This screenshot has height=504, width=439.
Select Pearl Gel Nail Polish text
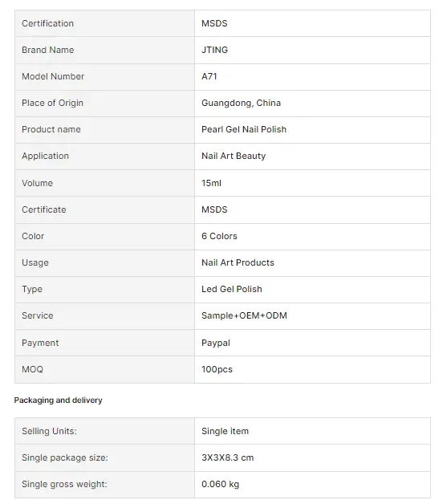[244, 129]
